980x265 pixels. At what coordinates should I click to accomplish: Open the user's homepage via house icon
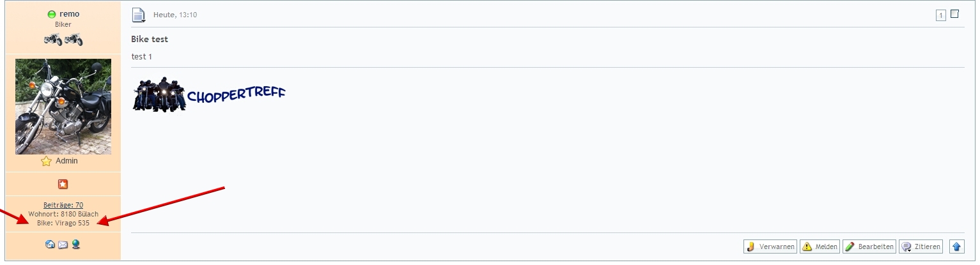[50, 245]
